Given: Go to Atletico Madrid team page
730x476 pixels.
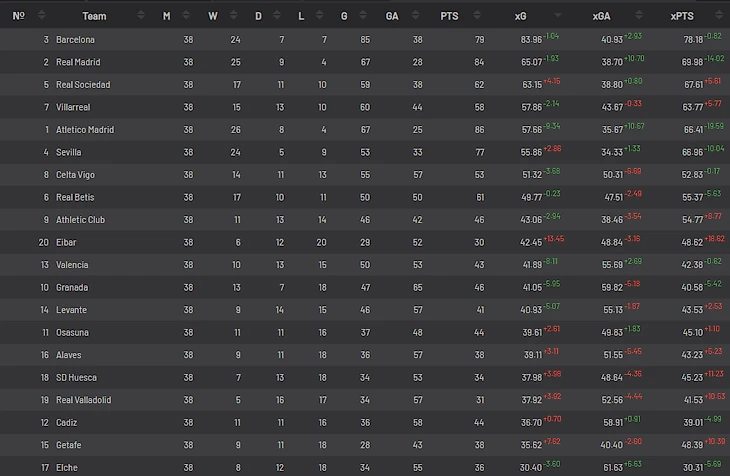Looking at the screenshot, I should click(85, 130).
